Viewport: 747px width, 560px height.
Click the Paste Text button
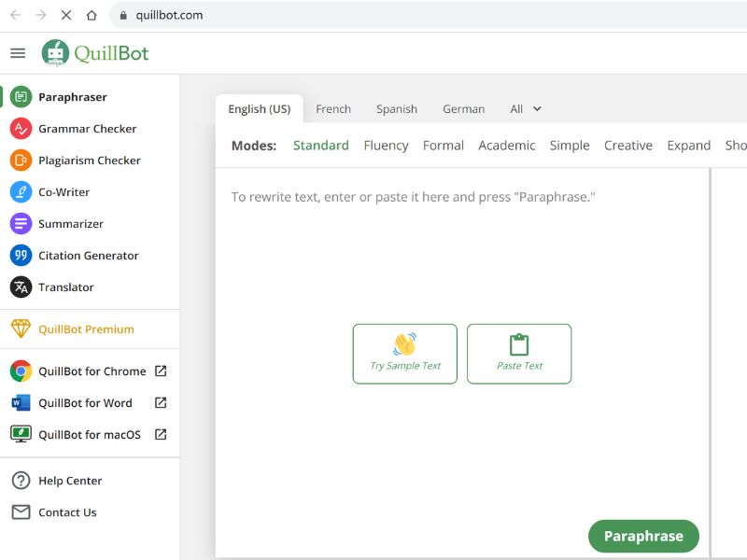519,354
